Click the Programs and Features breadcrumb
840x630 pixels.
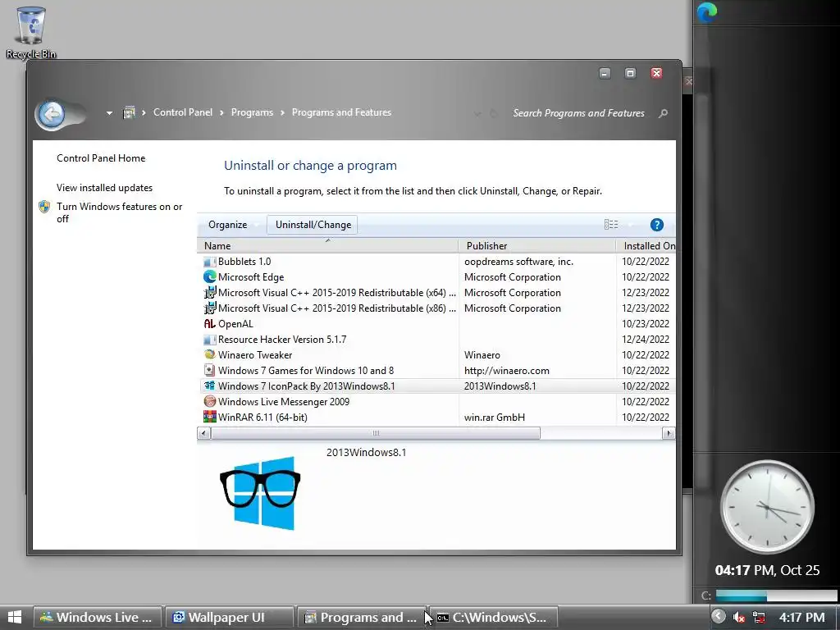coord(341,112)
